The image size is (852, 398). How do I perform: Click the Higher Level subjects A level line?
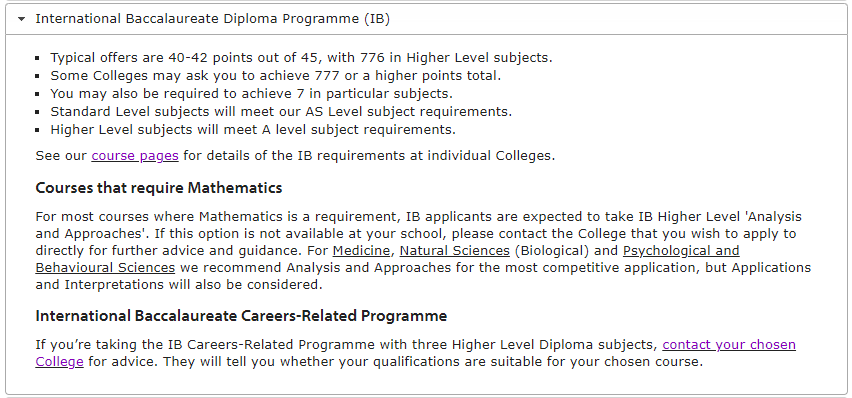(253, 129)
